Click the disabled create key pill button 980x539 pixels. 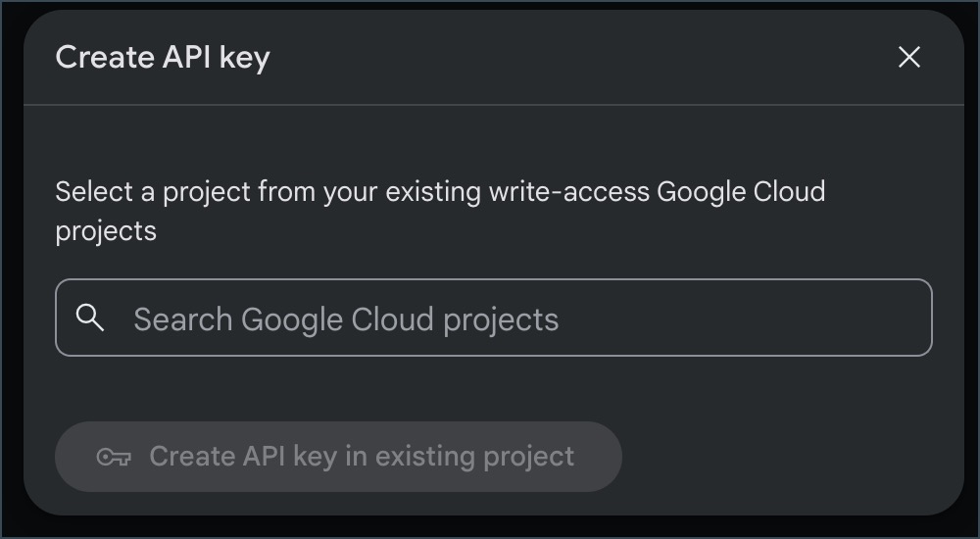pyautogui.click(x=338, y=457)
